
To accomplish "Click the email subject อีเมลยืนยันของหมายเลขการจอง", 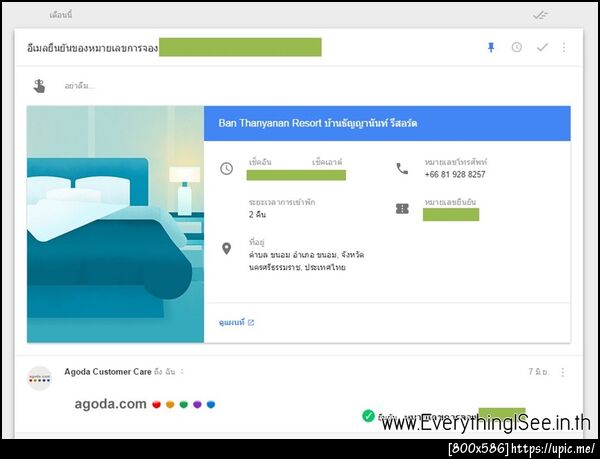I will pos(92,48).
